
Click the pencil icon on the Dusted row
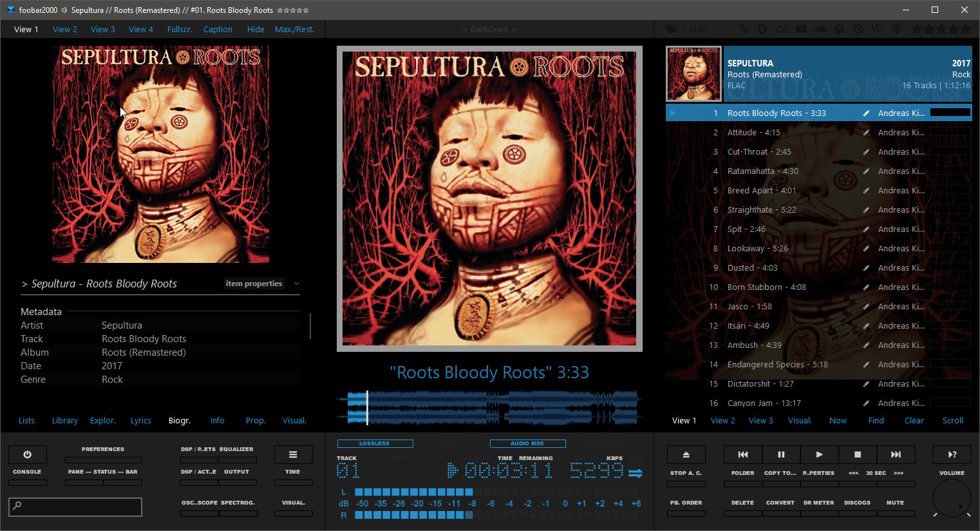coord(866,268)
